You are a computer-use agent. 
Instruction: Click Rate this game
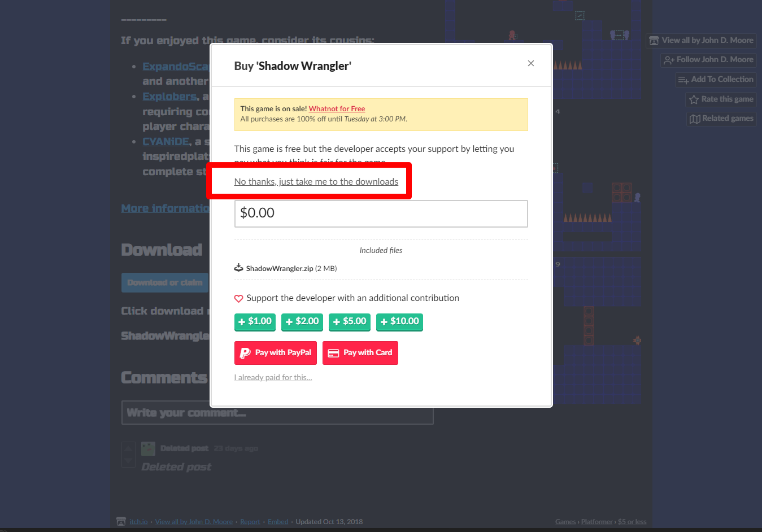tap(721, 99)
